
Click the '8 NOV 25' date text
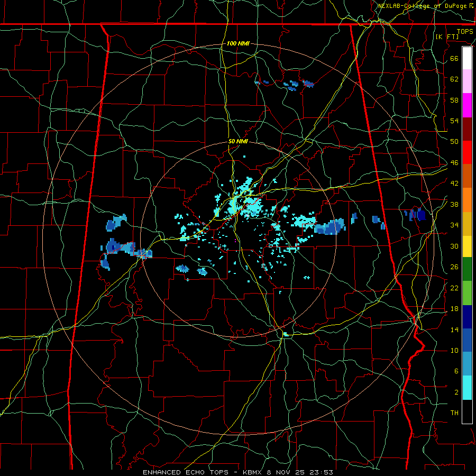coord(287,472)
